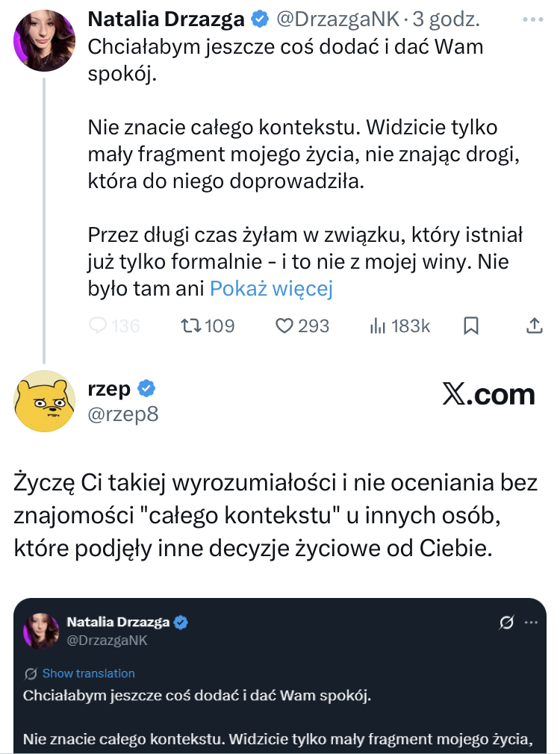560x754 pixels.
Task: Bookmark the top tweet
Action: (471, 325)
